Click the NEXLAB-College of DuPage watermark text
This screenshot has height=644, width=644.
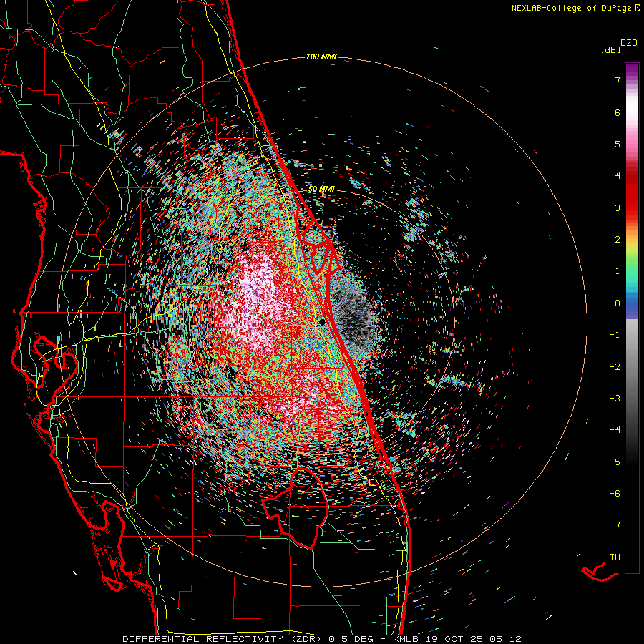coord(575,8)
